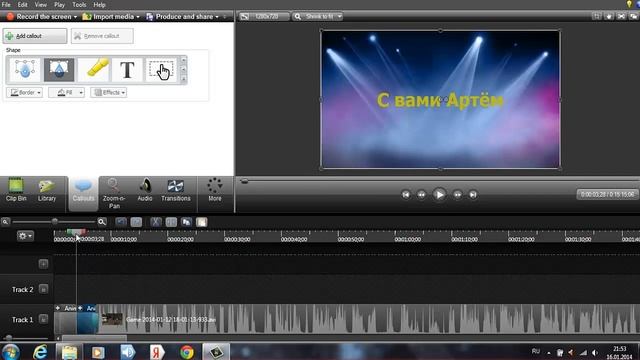Open the timeline settings gear dropdown
The image size is (640, 360).
[x=25, y=236]
